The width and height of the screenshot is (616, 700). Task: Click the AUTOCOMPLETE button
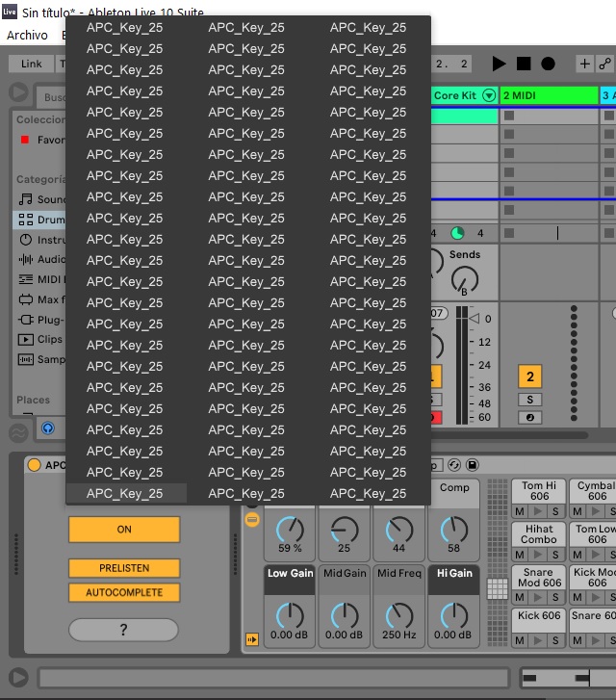tap(124, 592)
